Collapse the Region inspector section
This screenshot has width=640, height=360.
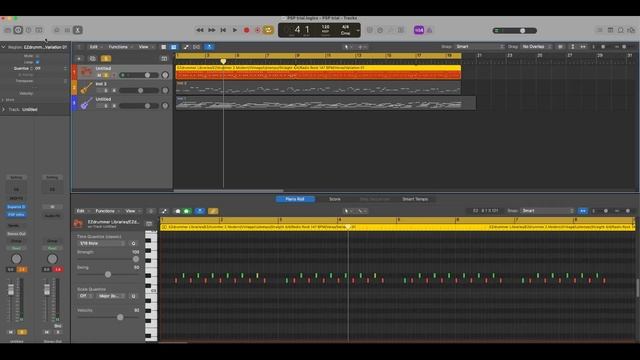(3, 47)
